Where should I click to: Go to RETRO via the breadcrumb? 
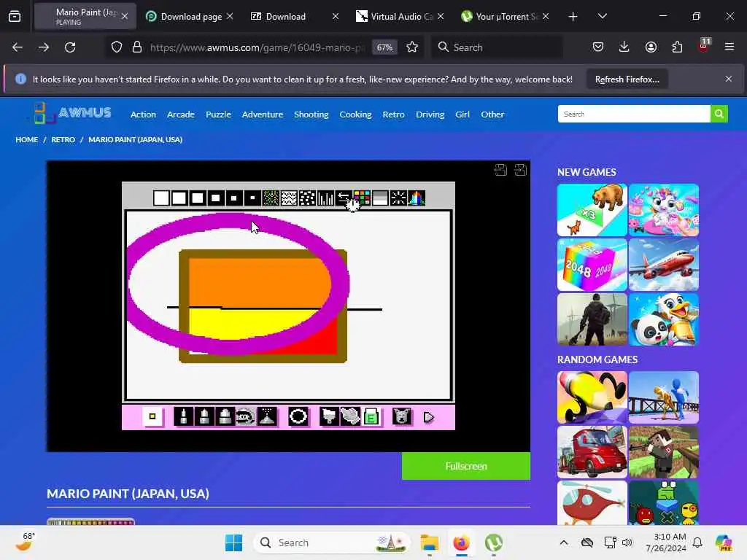[x=63, y=139]
